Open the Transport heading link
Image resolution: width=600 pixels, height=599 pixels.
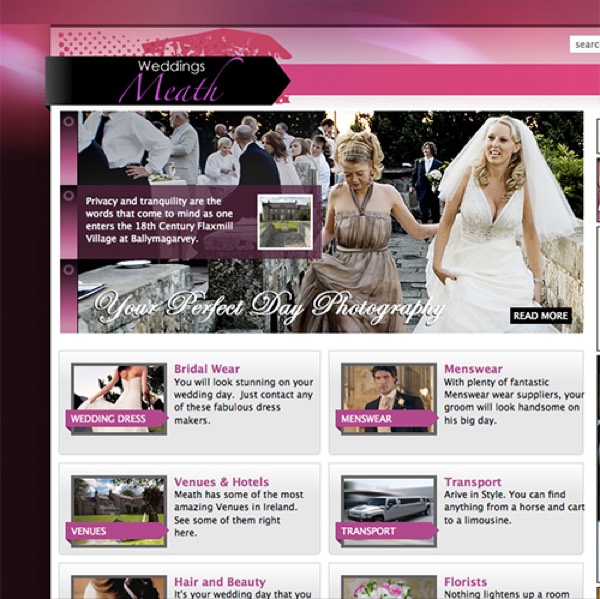(x=473, y=481)
